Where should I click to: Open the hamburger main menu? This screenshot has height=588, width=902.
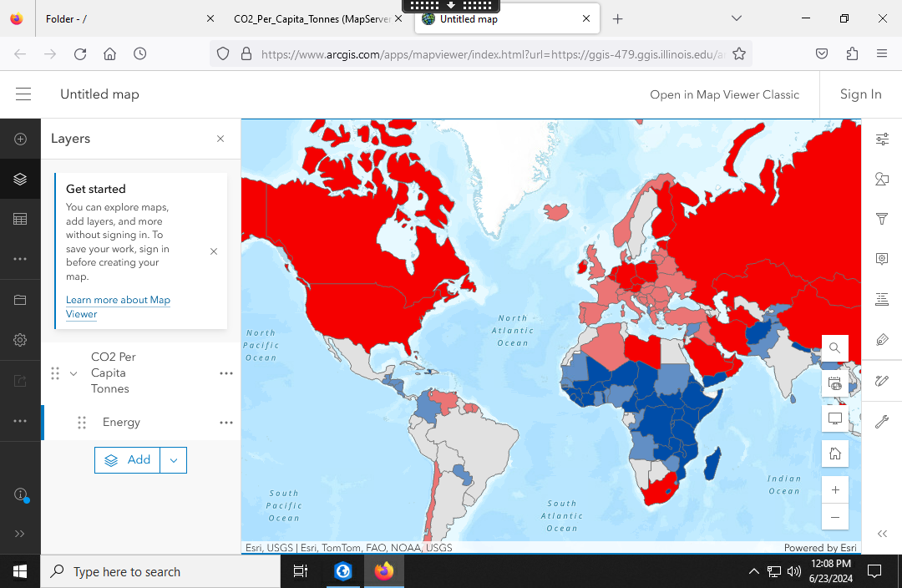(23, 94)
